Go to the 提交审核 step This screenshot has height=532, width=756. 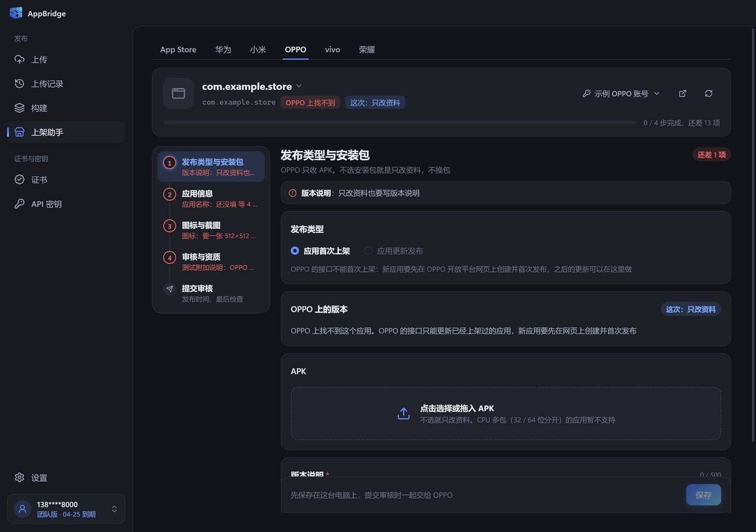[x=211, y=293]
